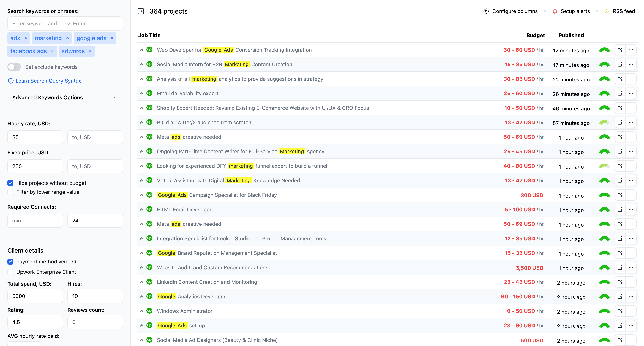This screenshot has width=644, height=346.
Task: Collapse the Web Developer for Google Ads row
Action: (141, 50)
